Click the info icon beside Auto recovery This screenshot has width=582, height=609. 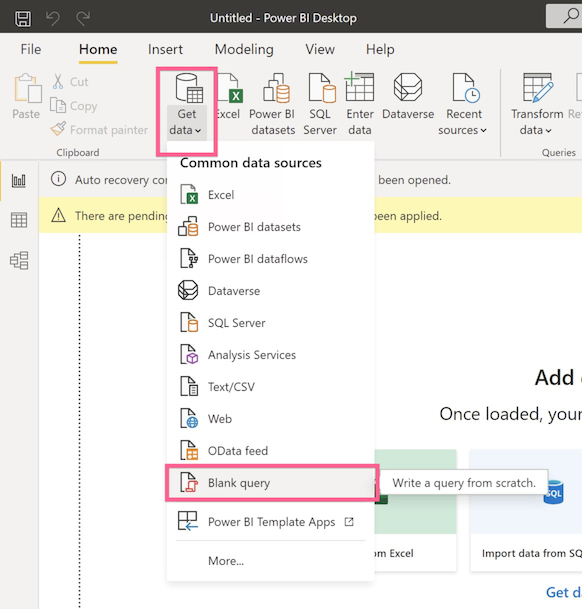(58, 179)
